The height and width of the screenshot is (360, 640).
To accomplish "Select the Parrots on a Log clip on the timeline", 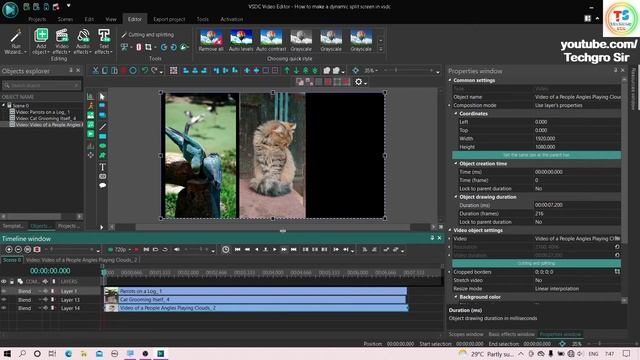I will click(x=256, y=291).
